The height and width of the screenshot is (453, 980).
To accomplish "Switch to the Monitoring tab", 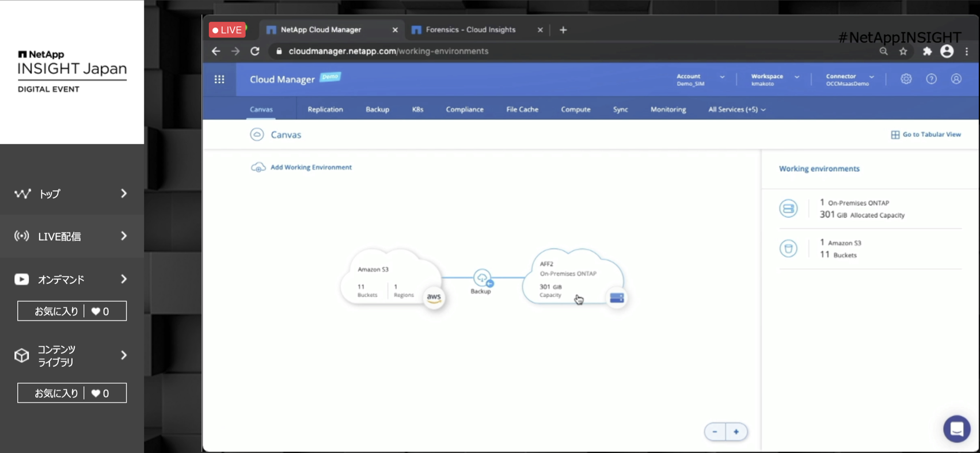I will coord(668,109).
